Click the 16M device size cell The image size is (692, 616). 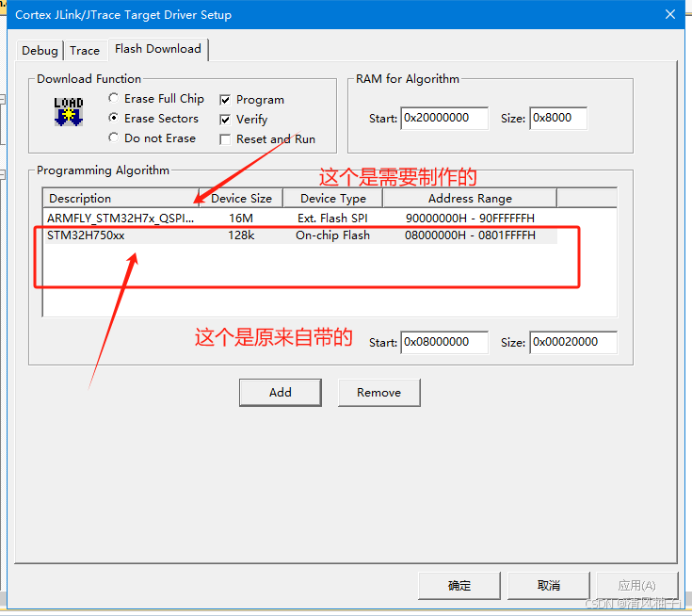tap(241, 219)
